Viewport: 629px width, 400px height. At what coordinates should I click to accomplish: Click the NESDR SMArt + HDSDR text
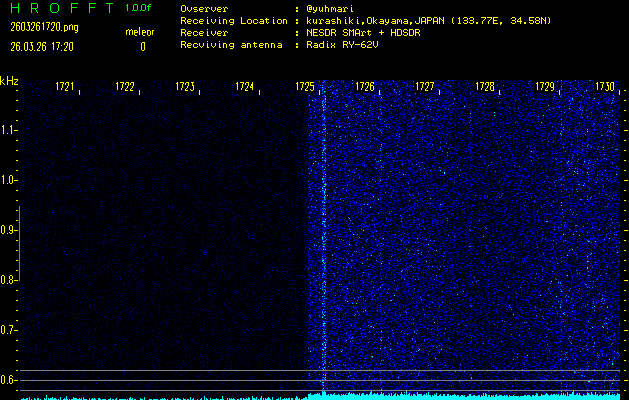[x=363, y=33]
